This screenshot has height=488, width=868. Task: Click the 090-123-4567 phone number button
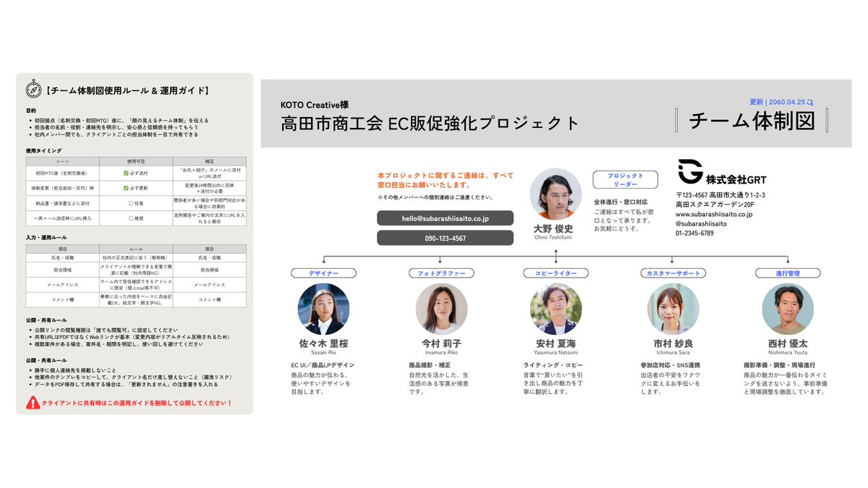[444, 238]
